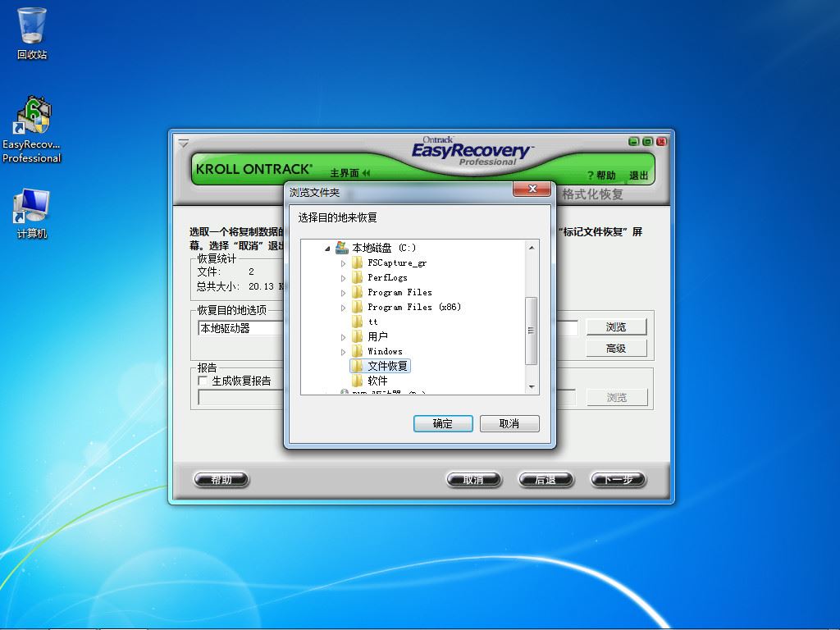The width and height of the screenshot is (840, 630).
Task: Click the 浏览 button in the report section
Action: coord(617,398)
